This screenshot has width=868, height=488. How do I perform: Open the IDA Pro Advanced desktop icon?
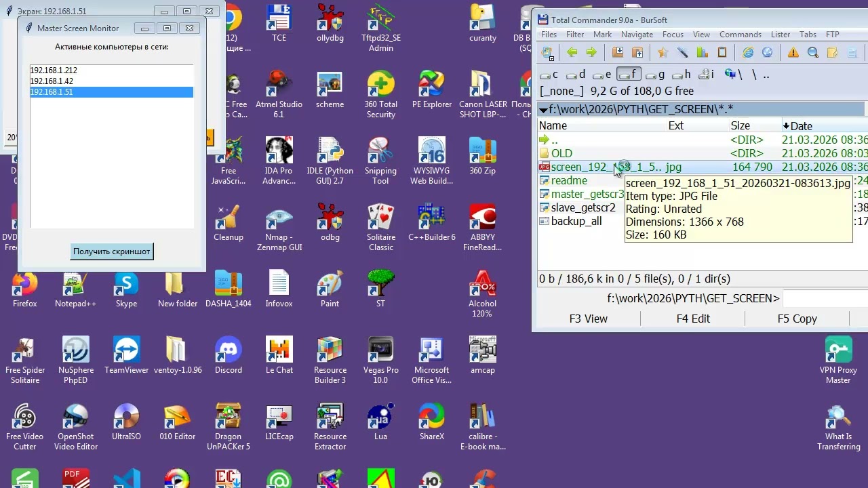click(279, 161)
